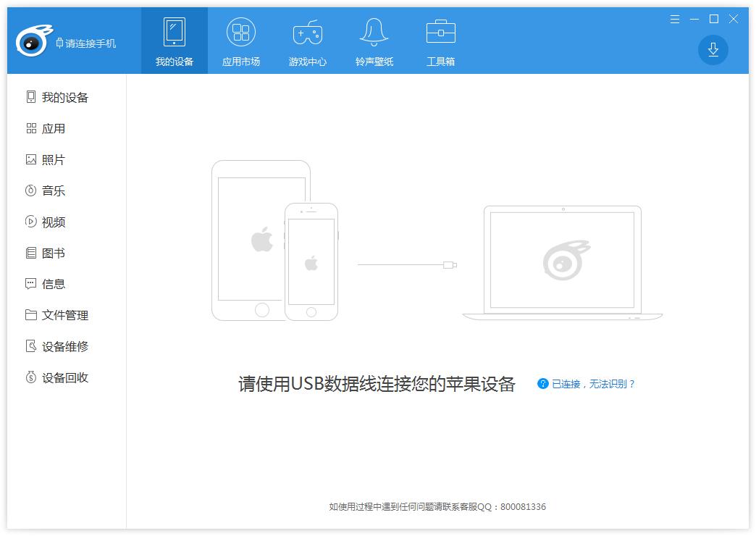756x536 pixels.
Task: Click the repair icon beside 设备维修
Action: coord(31,346)
